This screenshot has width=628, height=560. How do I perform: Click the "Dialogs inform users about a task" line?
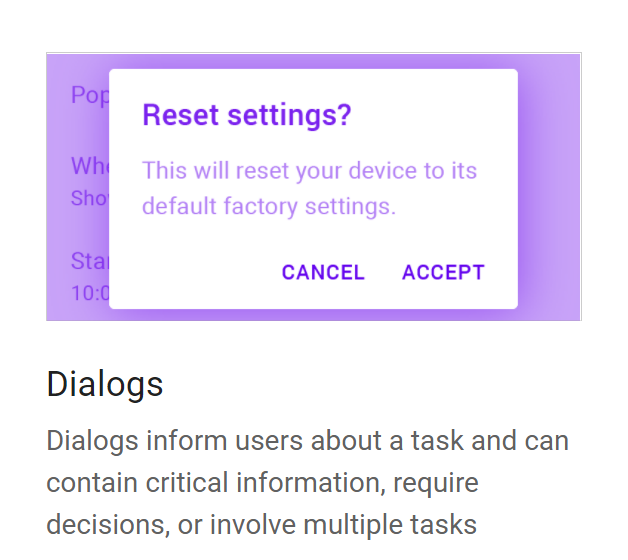(307, 441)
